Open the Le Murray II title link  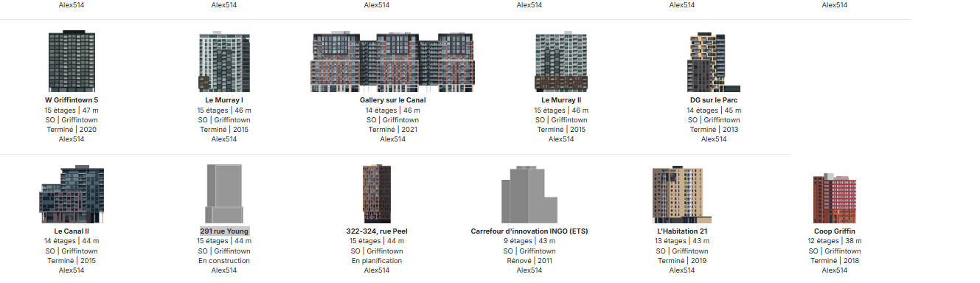point(561,100)
